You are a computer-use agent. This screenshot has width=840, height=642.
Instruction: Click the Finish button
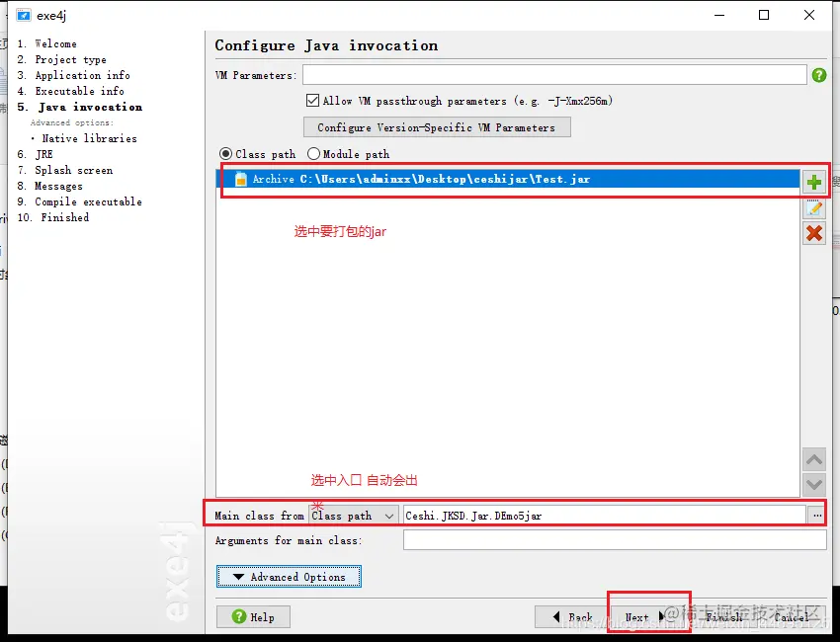[x=723, y=617]
